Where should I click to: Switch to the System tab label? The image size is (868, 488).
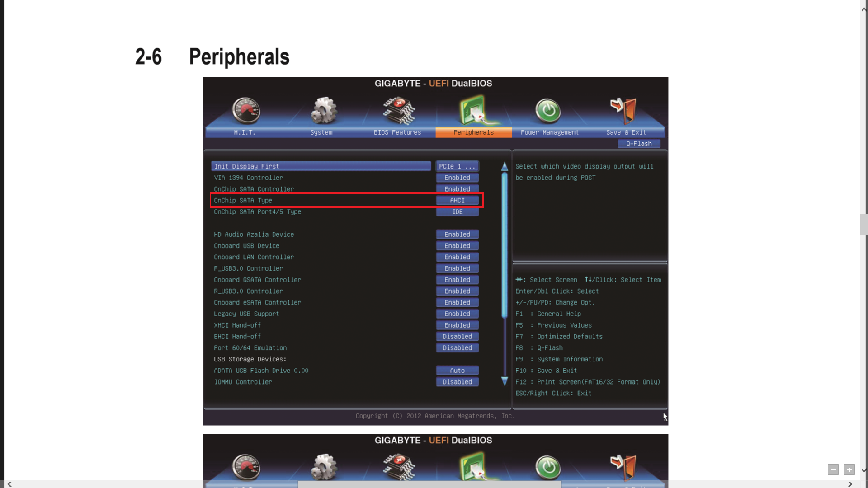321,132
